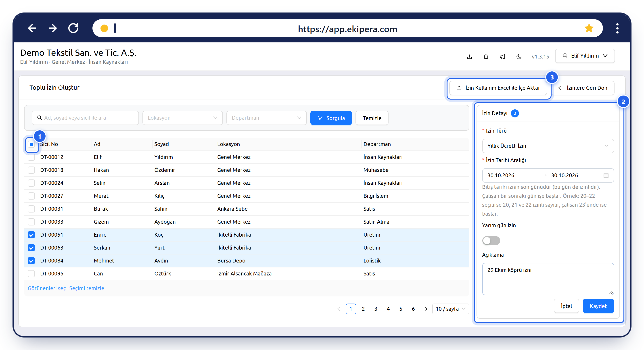Enable the Yarım gün izin switch
The height and width of the screenshot is (350, 644).
coord(491,241)
